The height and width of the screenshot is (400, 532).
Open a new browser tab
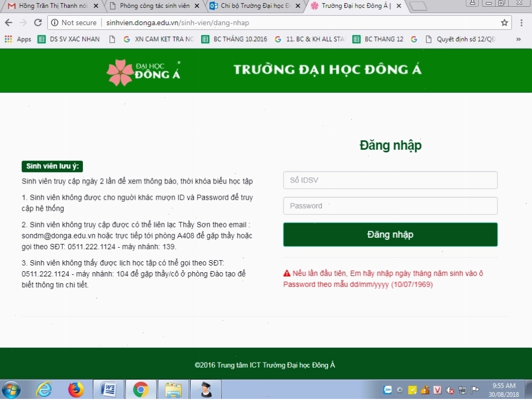(x=418, y=6)
